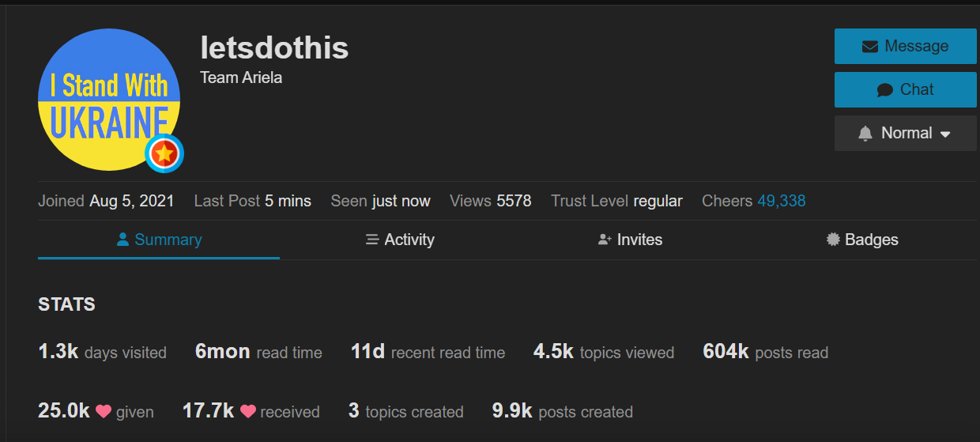This screenshot has height=442, width=980.
Task: Open the Normal notification dropdown
Action: (x=906, y=133)
